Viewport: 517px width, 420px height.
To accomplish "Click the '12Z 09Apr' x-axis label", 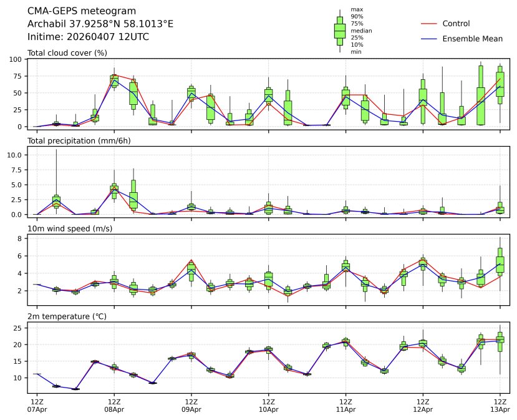I will 191,406.
